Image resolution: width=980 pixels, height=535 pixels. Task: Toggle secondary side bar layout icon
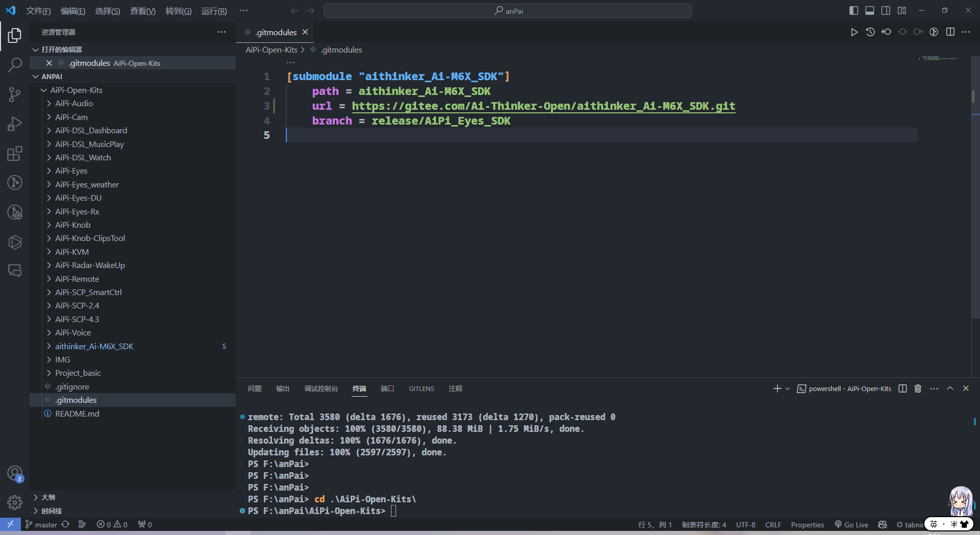pyautogui.click(x=886, y=10)
